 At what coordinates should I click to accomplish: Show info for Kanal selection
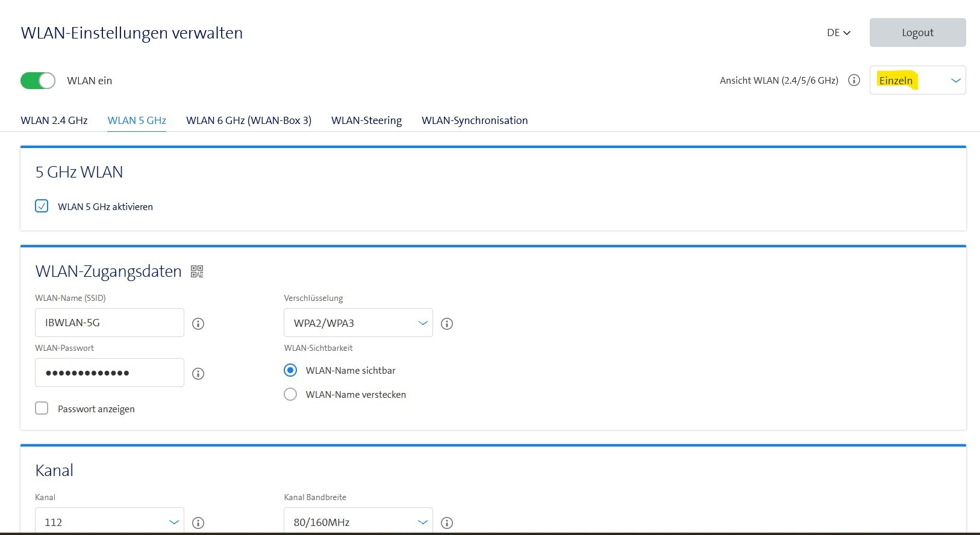pos(198,522)
